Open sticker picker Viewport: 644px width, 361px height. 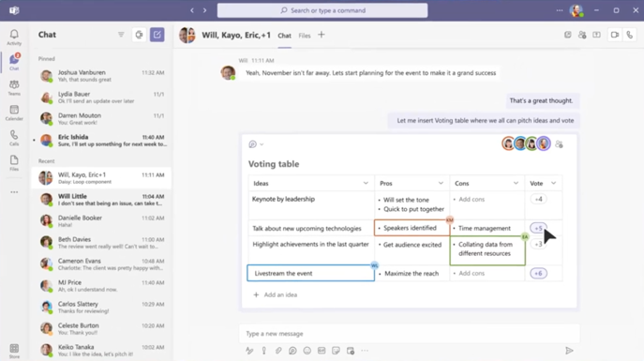(x=336, y=351)
